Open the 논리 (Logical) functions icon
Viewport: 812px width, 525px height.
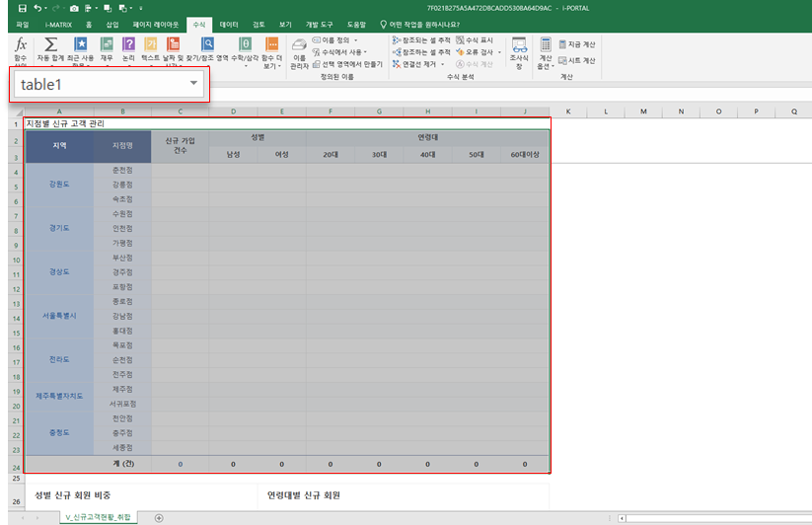coord(128,44)
